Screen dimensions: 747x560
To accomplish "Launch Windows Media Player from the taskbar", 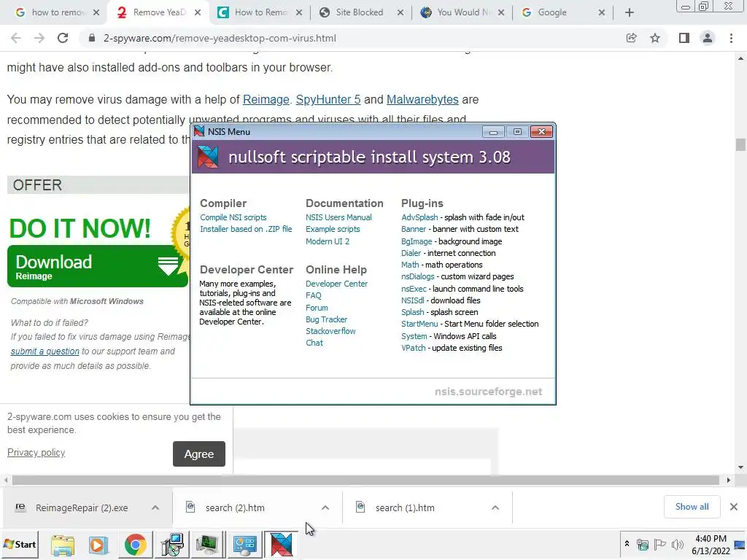I will point(98,545).
